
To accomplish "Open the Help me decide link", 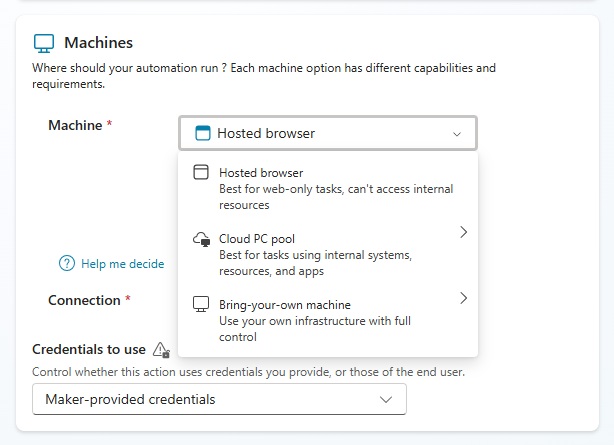I will tap(122, 264).
